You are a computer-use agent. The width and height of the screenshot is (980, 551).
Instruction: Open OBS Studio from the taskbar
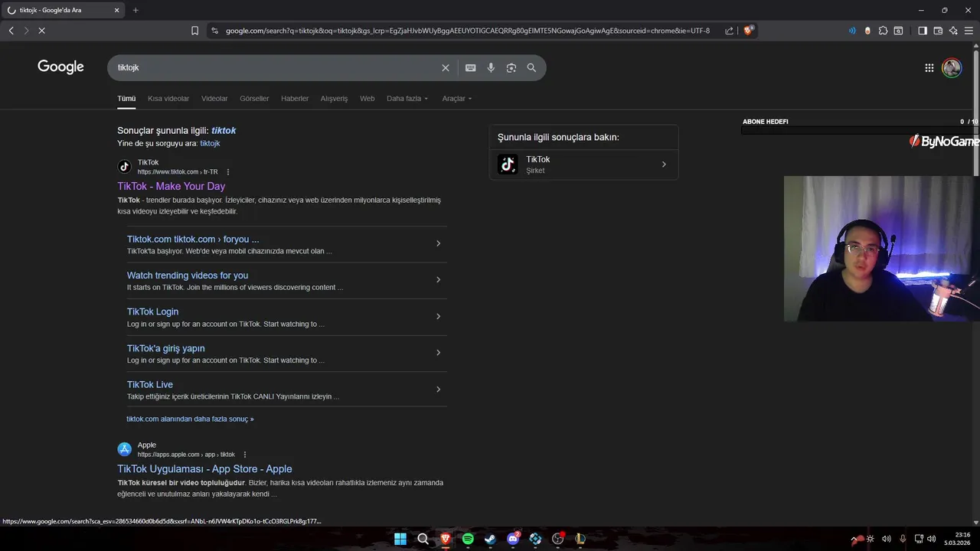(x=558, y=539)
